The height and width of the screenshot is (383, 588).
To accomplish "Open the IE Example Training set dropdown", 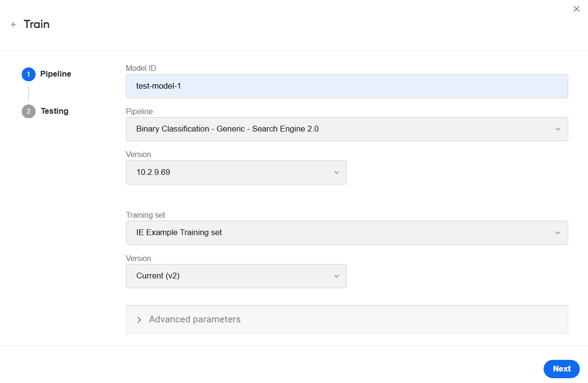I will [x=347, y=233].
